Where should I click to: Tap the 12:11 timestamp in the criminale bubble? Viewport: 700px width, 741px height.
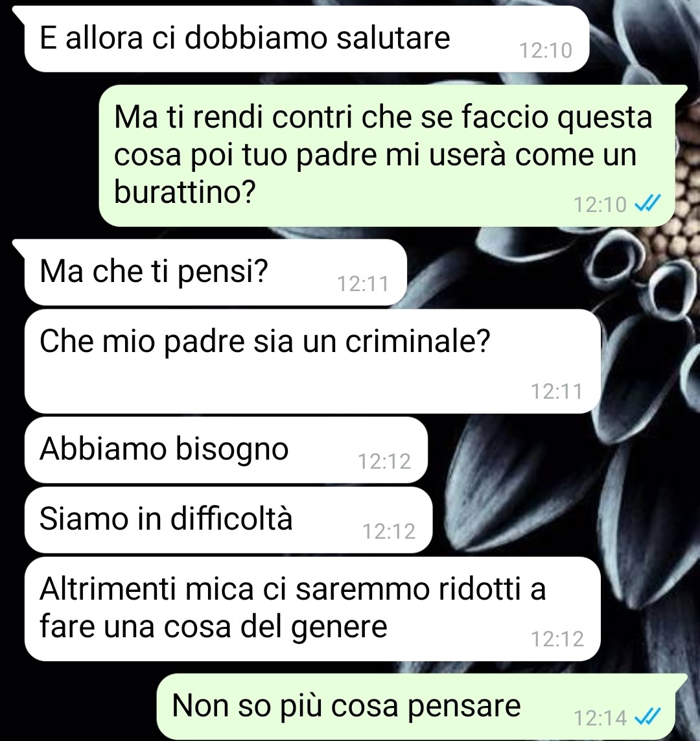coord(557,392)
